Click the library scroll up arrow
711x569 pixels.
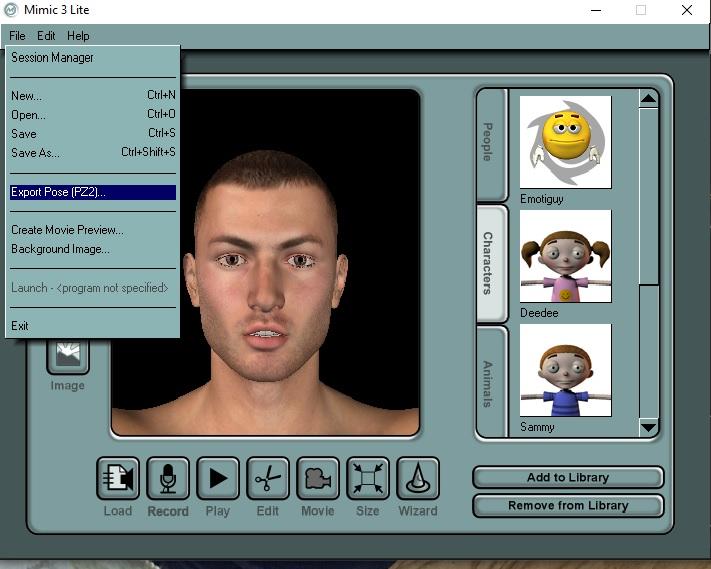click(x=648, y=98)
